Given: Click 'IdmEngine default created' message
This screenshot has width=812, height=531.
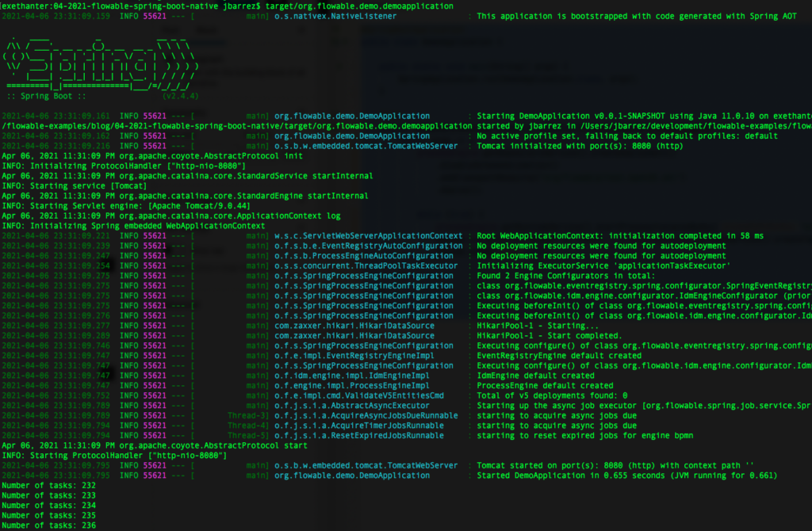Looking at the screenshot, I should (x=535, y=376).
